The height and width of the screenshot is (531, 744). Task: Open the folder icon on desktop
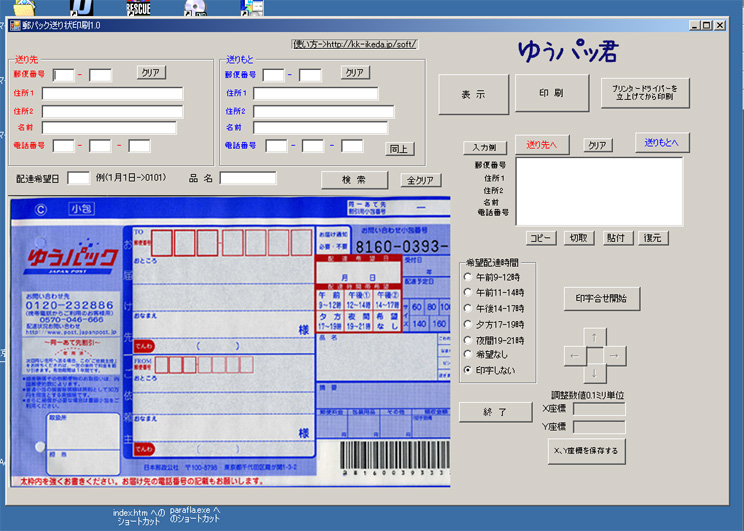25,8
